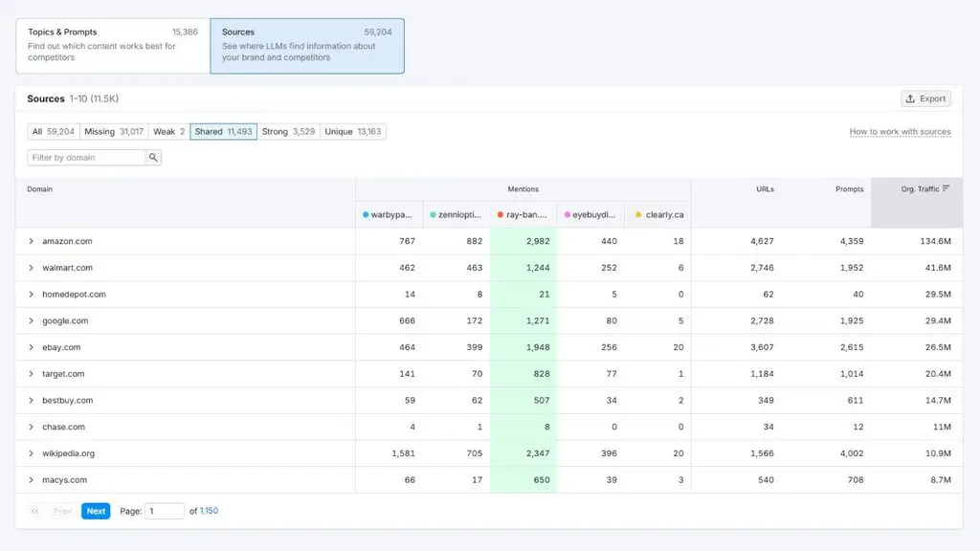Show Missing sources filter
The width and height of the screenshot is (980, 551).
point(114,132)
